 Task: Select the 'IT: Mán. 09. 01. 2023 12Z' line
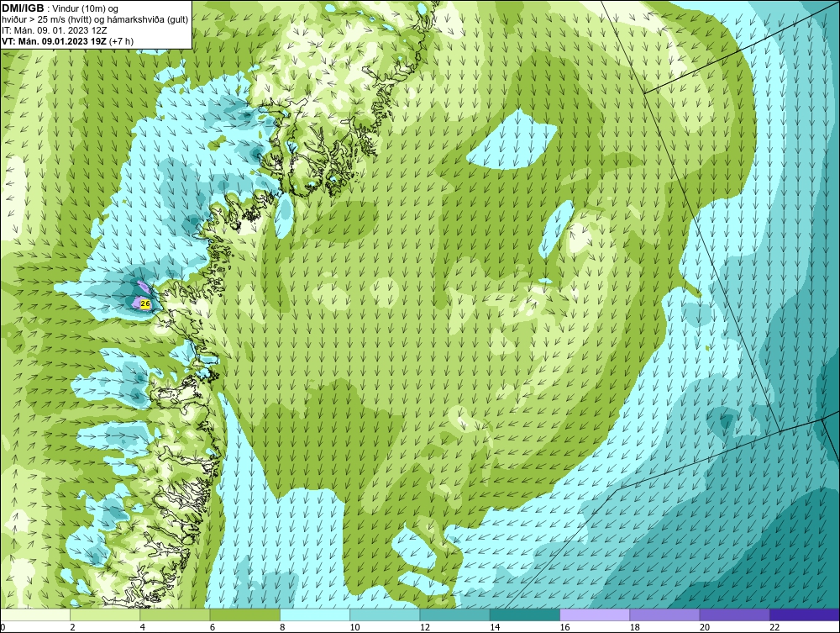click(x=55, y=30)
